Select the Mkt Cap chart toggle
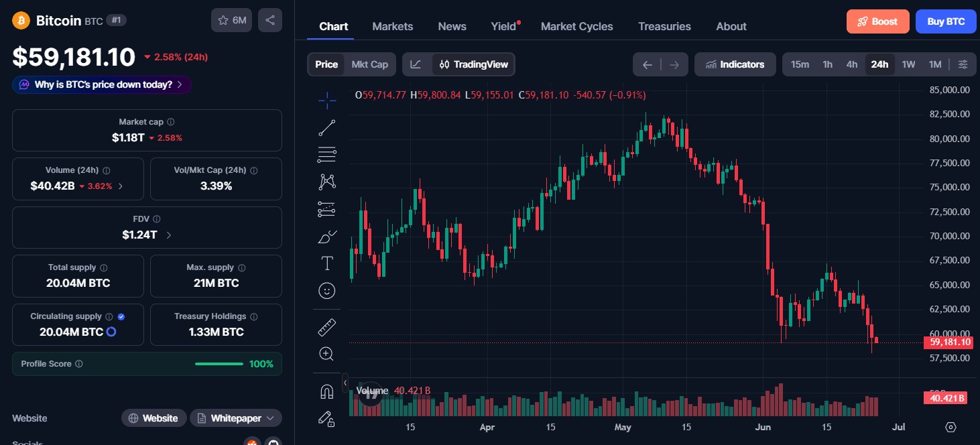The height and width of the screenshot is (445, 980). tap(370, 64)
